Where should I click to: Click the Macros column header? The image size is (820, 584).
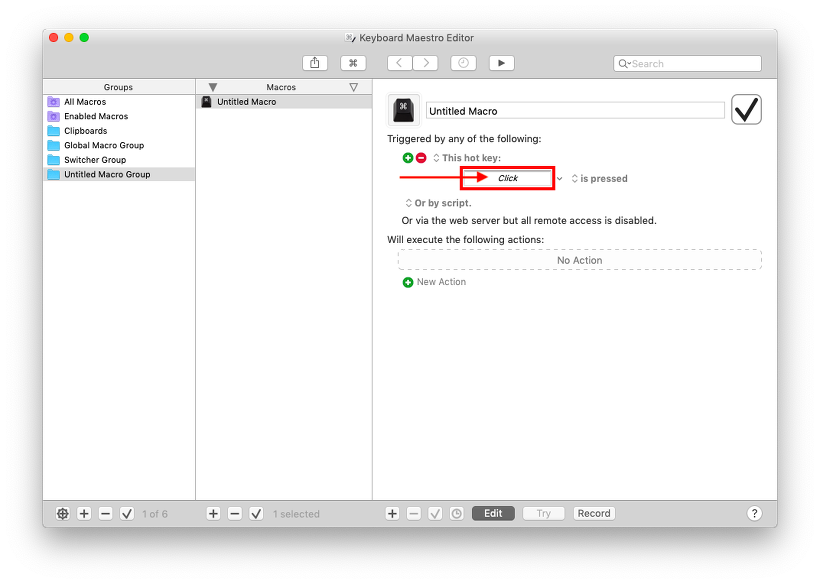pos(281,87)
